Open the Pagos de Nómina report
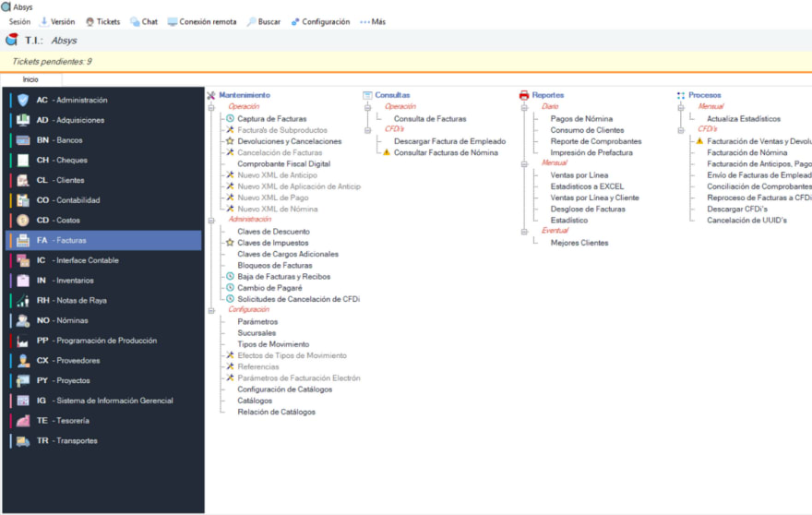The image size is (812, 515). (581, 119)
